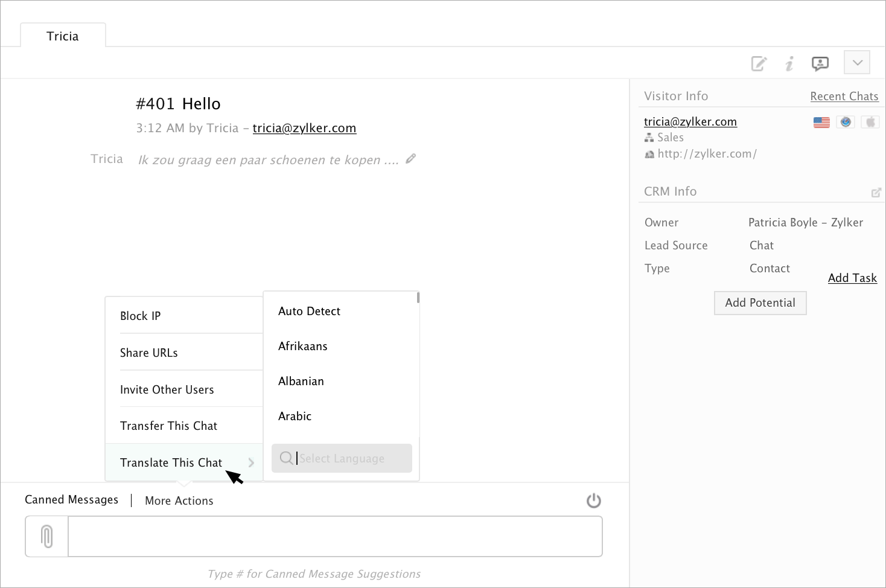Screen dimensions: 886x588
Task: Click the US flag icon in Visitor Info
Action: [821, 123]
